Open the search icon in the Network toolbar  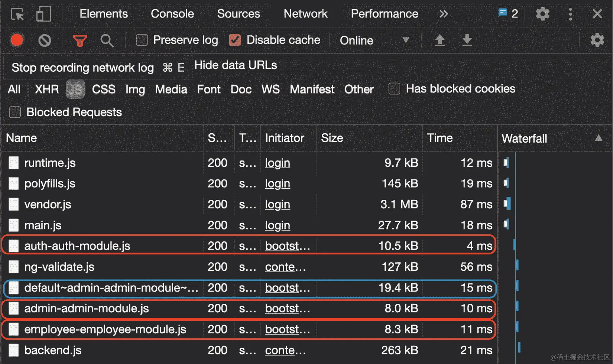click(107, 40)
